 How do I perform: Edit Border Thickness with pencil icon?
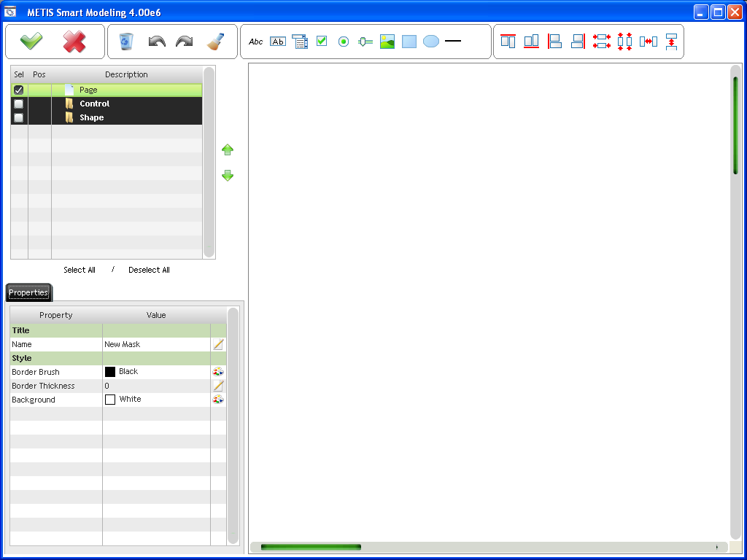tap(218, 386)
